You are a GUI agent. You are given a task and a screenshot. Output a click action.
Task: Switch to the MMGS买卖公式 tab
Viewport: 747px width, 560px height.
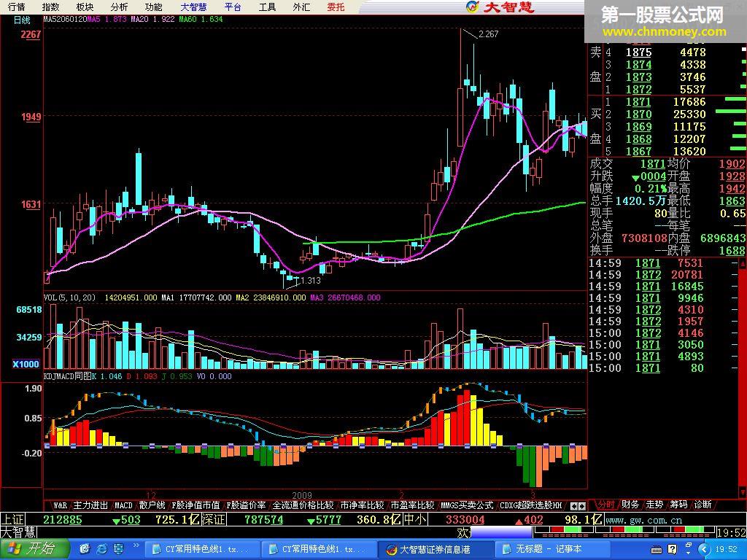[x=467, y=505]
